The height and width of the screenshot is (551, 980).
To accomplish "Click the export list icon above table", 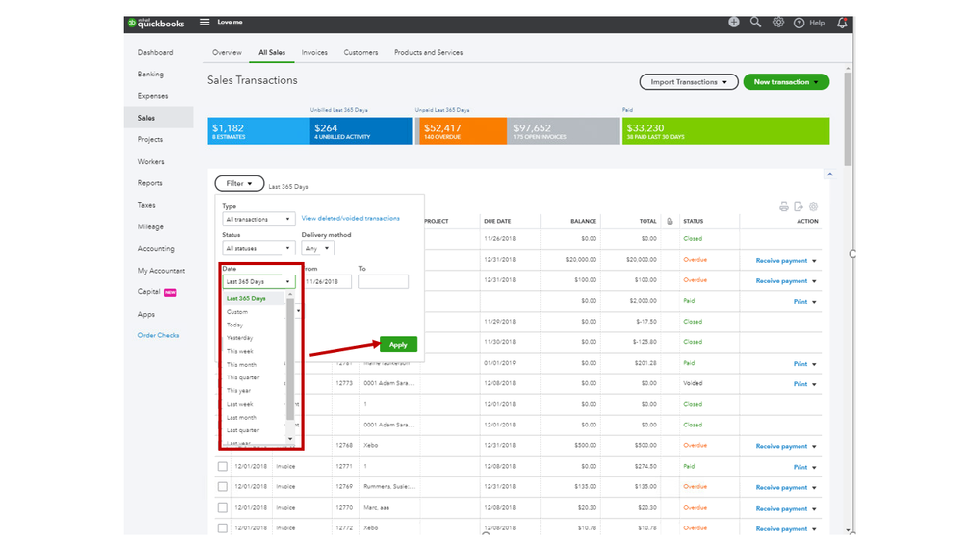I will point(799,206).
